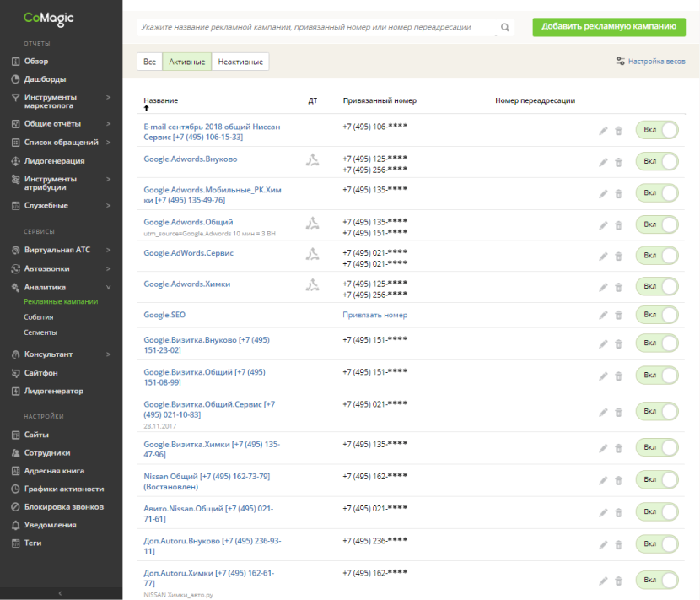Screen dimensions: 700x600
Task: Expand Общие отчёты submenu
Action: tap(108, 124)
